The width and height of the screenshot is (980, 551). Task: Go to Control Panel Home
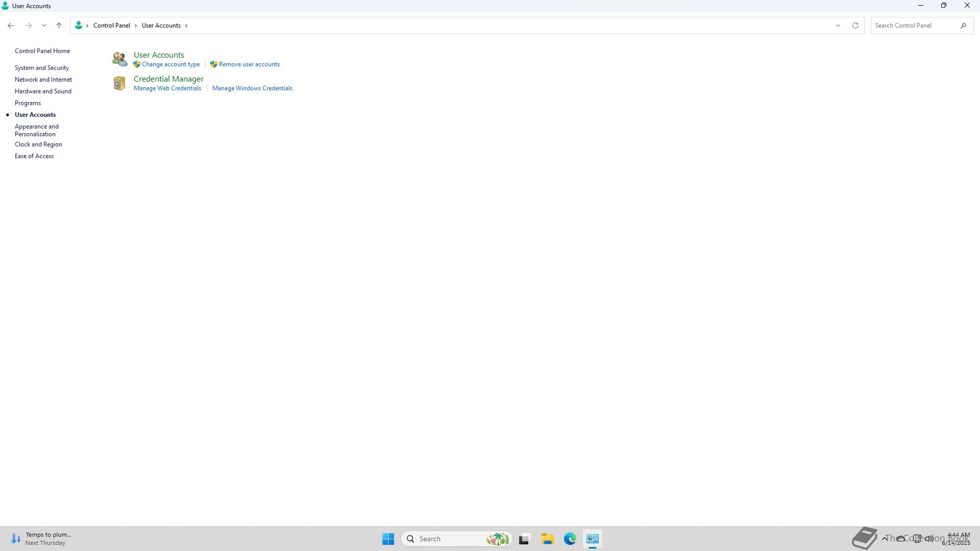click(42, 51)
